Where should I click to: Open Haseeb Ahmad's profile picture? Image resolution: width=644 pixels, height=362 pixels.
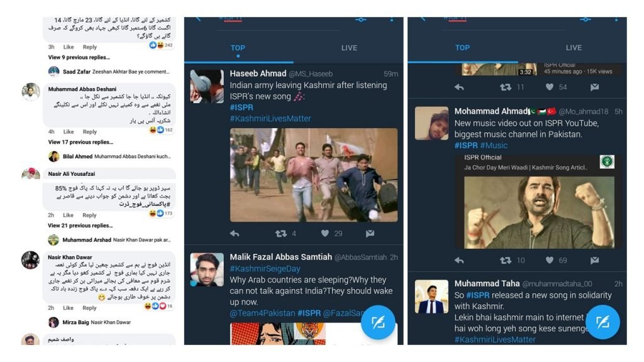click(x=207, y=85)
